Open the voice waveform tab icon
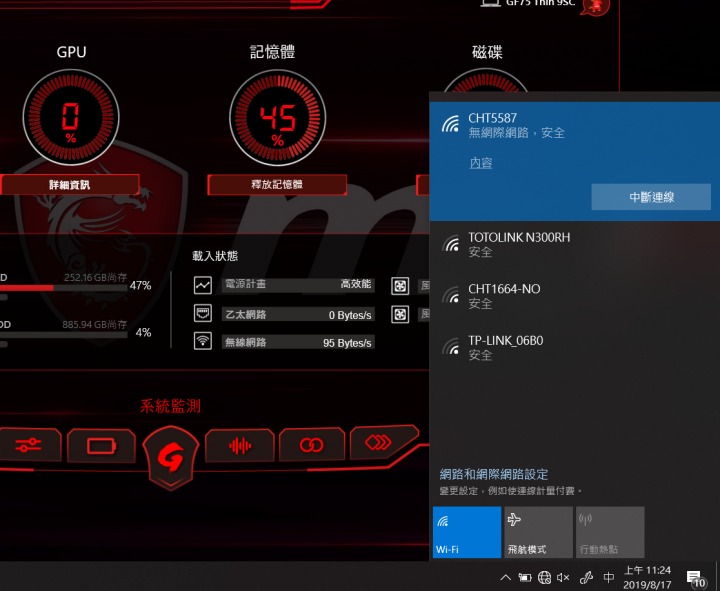 tap(240, 445)
